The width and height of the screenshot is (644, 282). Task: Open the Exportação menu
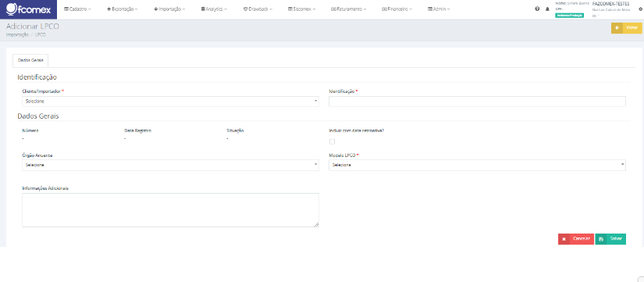122,9
